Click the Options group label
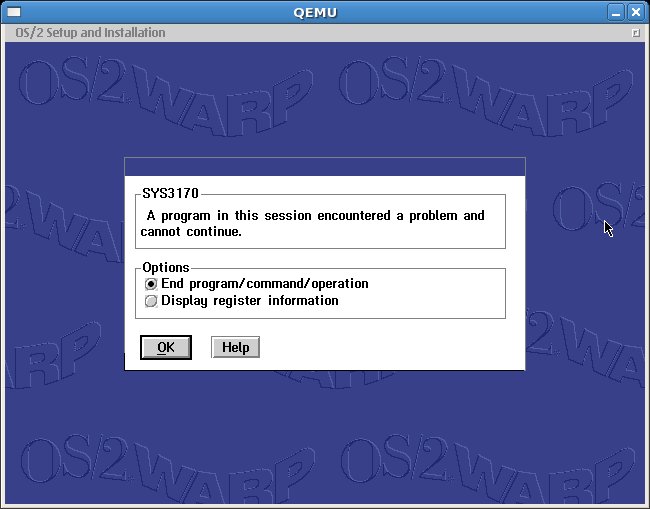The width and height of the screenshot is (650, 509). pos(166,268)
